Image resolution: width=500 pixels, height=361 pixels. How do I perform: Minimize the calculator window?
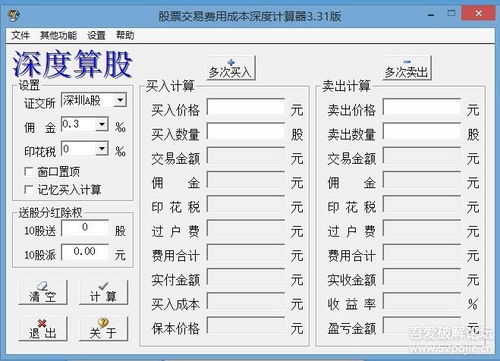click(431, 14)
